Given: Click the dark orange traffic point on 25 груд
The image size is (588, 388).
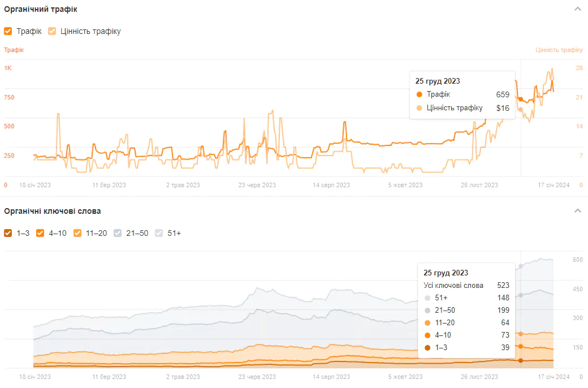Looking at the screenshot, I should click(521, 100).
